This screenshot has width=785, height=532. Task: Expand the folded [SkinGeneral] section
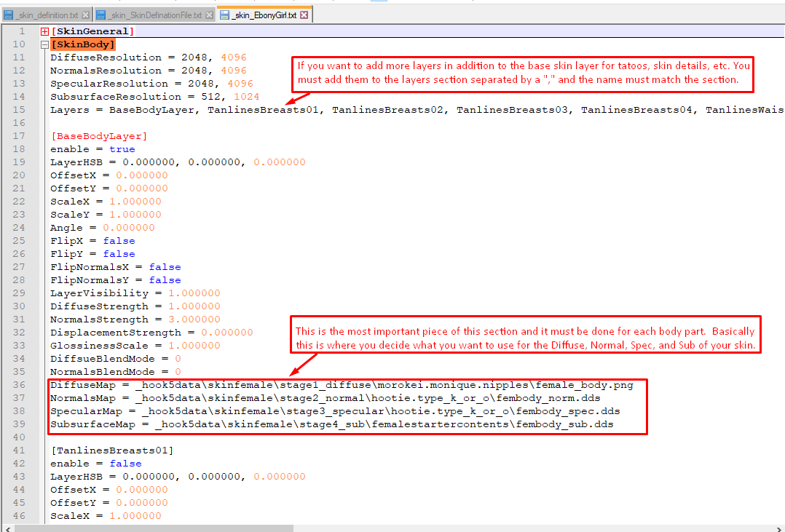coord(44,31)
